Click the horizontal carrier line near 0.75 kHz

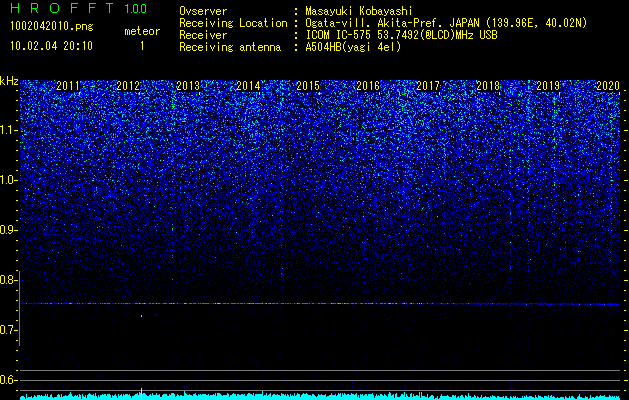[x=320, y=304]
